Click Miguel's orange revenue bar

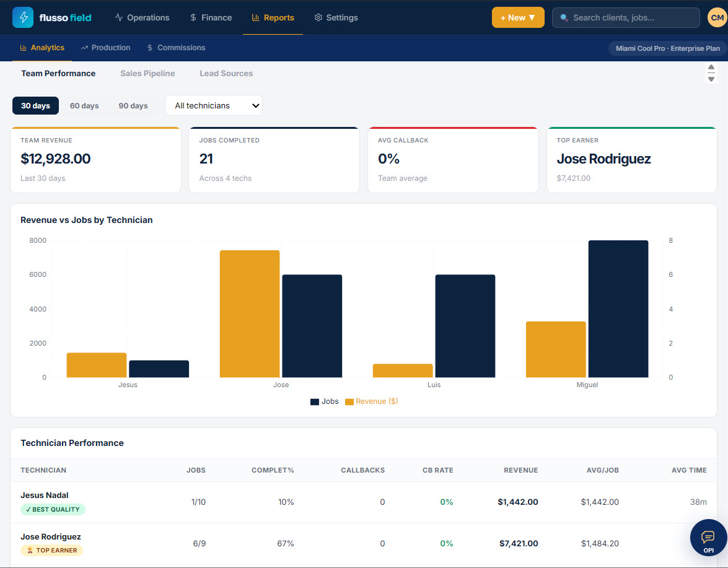[556, 349]
